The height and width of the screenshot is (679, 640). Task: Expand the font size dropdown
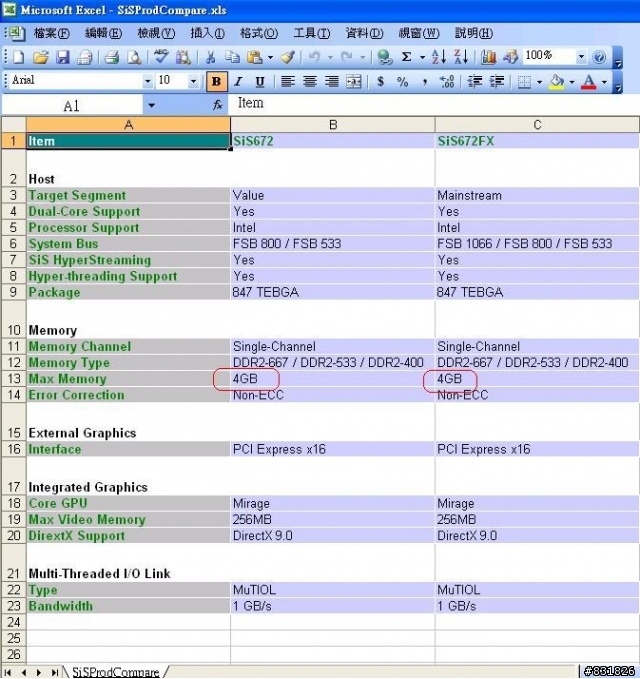point(194,81)
